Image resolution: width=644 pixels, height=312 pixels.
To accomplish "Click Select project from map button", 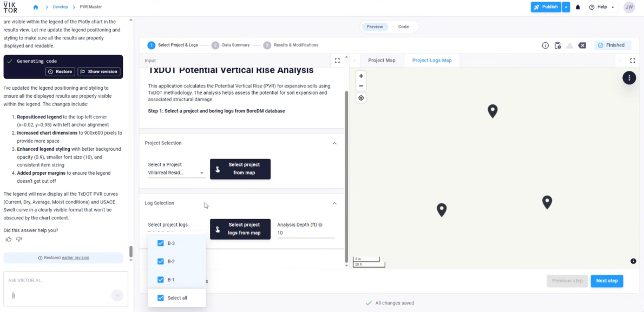I will 240,169.
